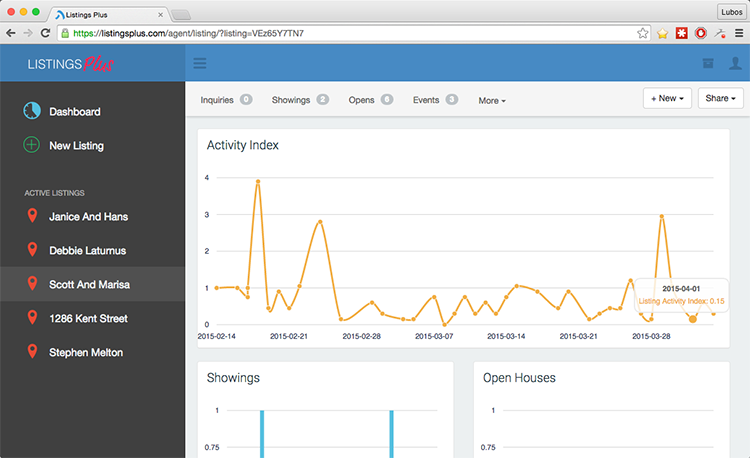
Task: Click the ACTIVE LISTINGS section label
Action: pyautogui.click(x=55, y=193)
